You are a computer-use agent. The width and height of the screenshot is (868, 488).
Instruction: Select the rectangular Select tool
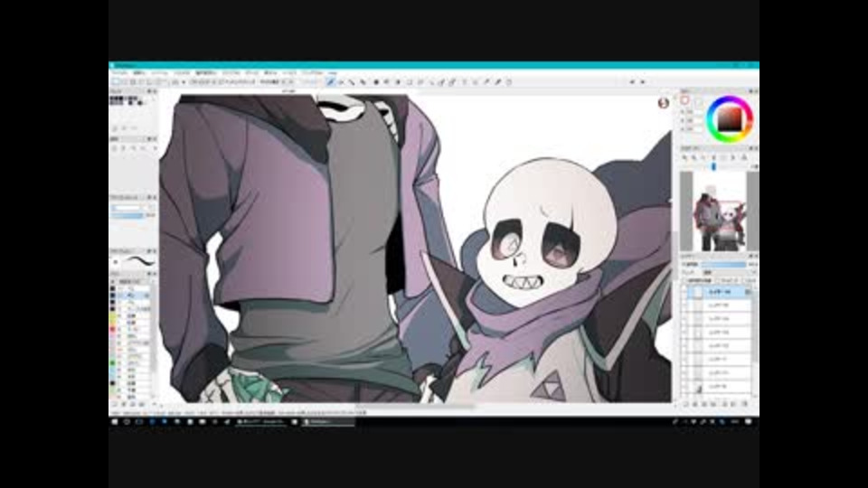coord(409,82)
